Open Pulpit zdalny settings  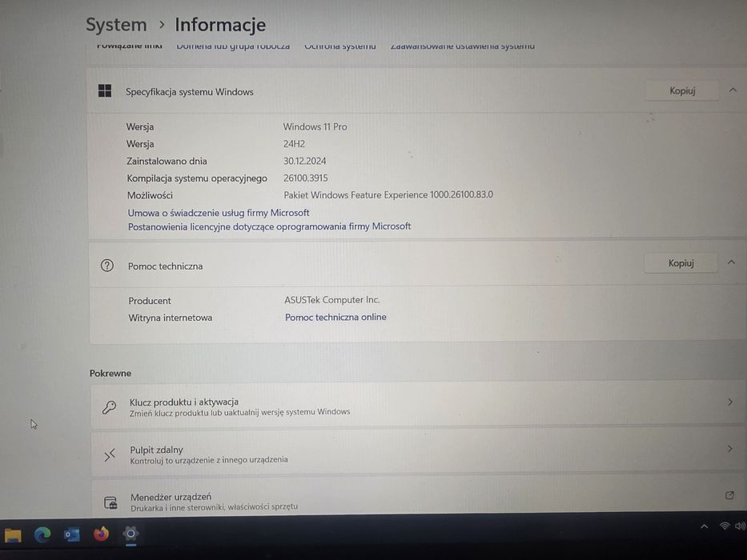pyautogui.click(x=417, y=454)
